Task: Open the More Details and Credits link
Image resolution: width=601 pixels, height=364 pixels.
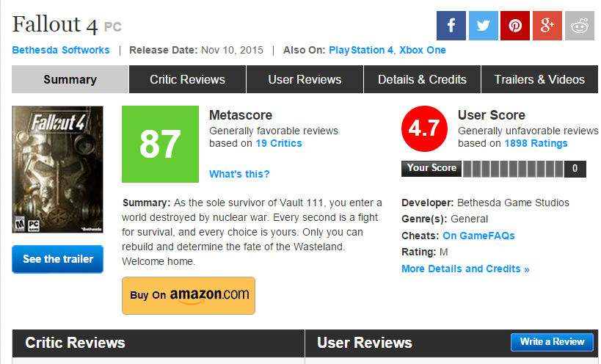Action: (465, 269)
